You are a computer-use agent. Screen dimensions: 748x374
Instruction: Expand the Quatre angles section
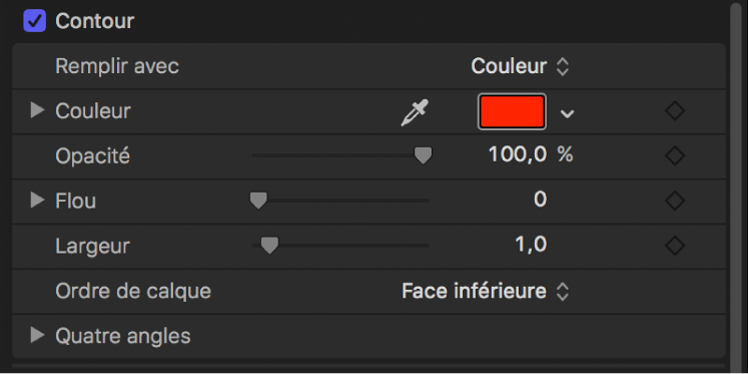pos(37,335)
